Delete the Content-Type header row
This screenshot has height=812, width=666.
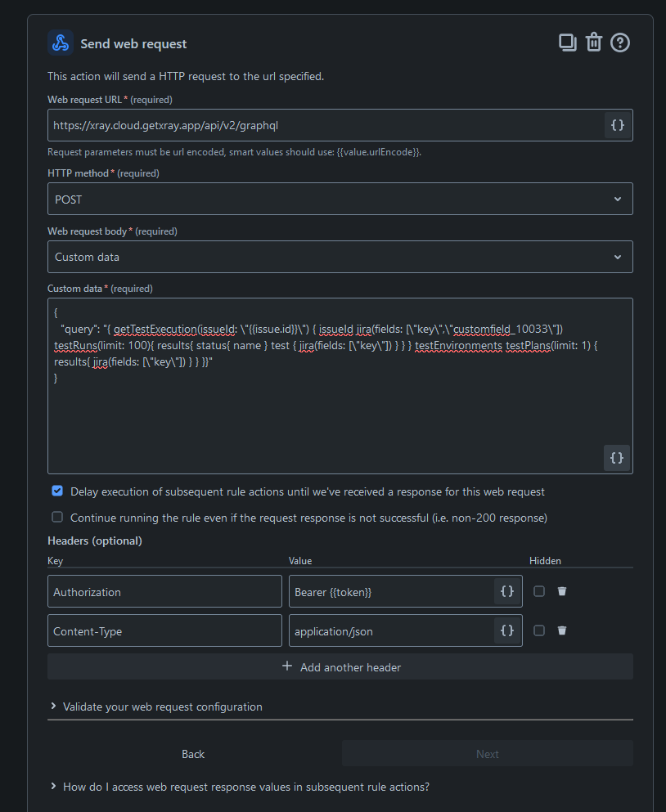562,630
